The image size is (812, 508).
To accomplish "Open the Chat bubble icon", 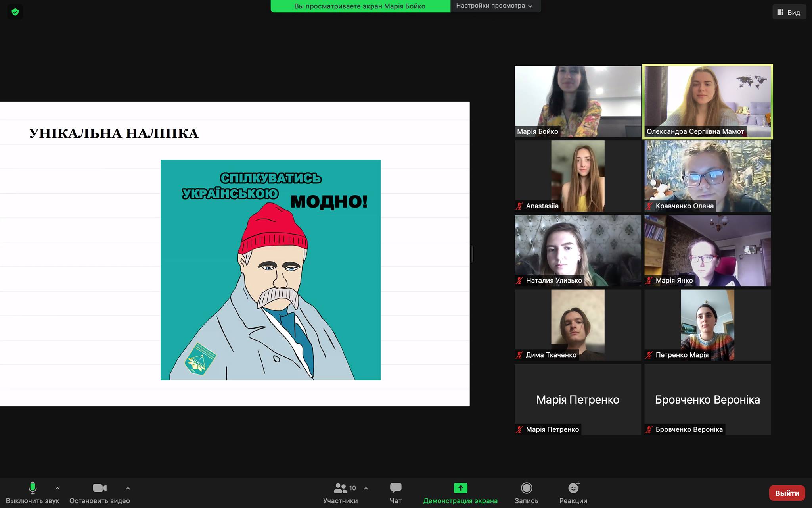I will [395, 488].
